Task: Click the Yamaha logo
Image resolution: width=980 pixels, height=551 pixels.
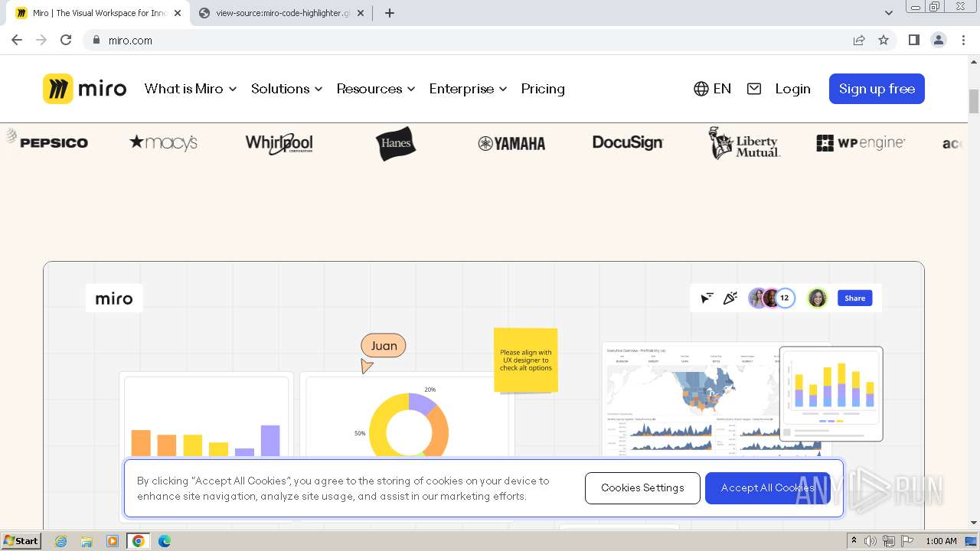Action: coord(511,143)
